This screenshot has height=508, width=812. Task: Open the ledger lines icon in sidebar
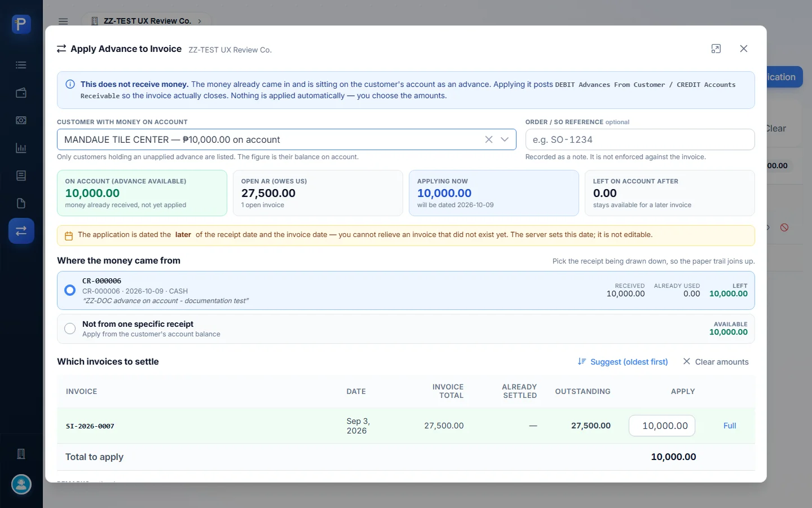click(x=21, y=176)
